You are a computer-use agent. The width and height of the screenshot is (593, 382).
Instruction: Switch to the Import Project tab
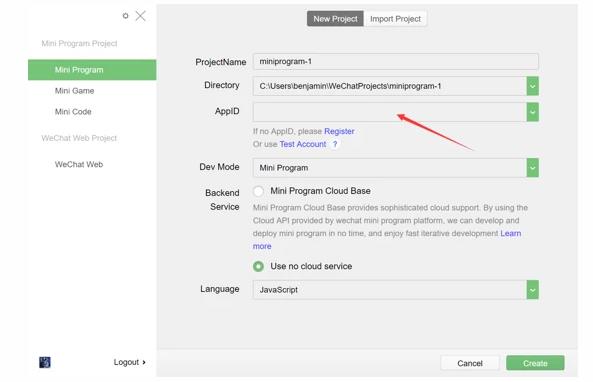tap(395, 19)
